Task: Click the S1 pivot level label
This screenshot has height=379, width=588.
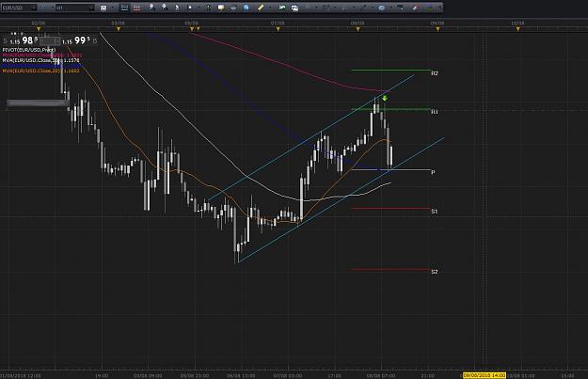Action: (435, 212)
